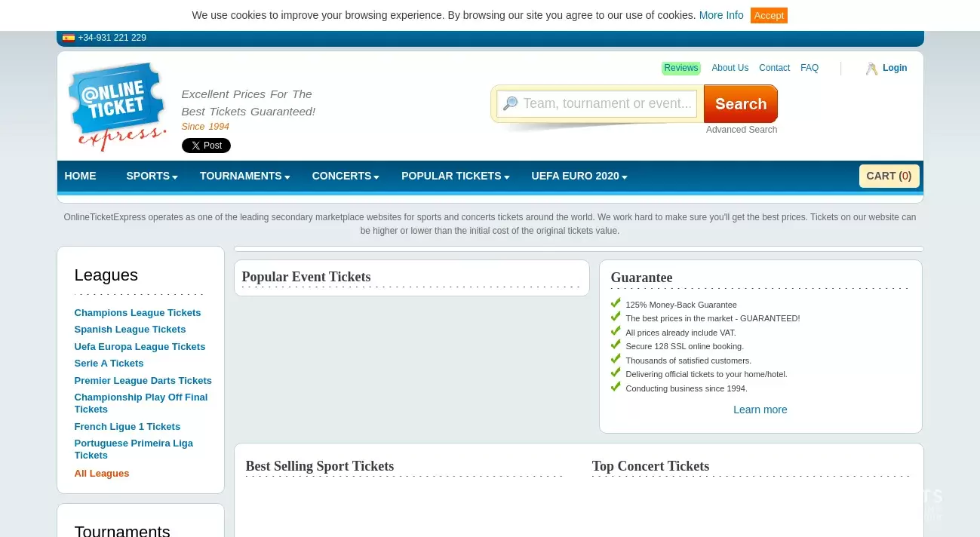This screenshot has height=537, width=980.
Task: Go to the HOME menu item
Action: [x=81, y=176]
